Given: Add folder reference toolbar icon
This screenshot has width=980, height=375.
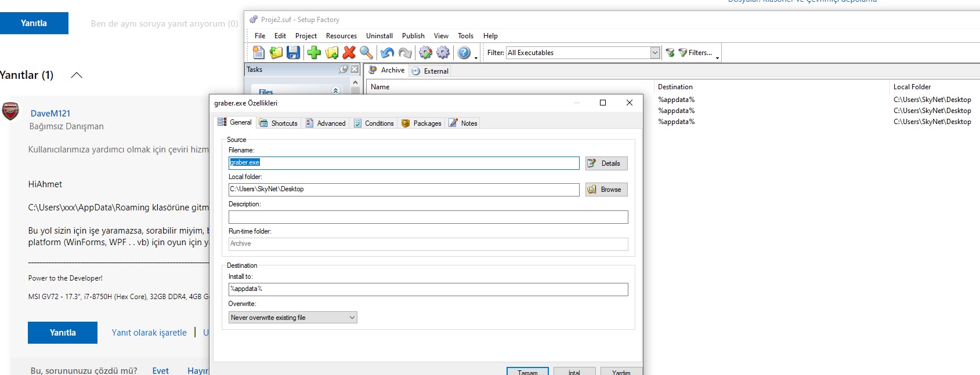Looking at the screenshot, I should coord(332,53).
